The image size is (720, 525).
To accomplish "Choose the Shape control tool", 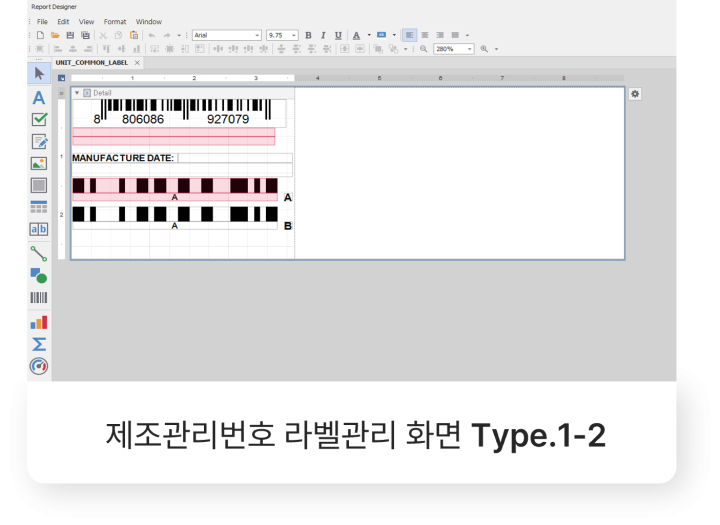I will [39, 275].
